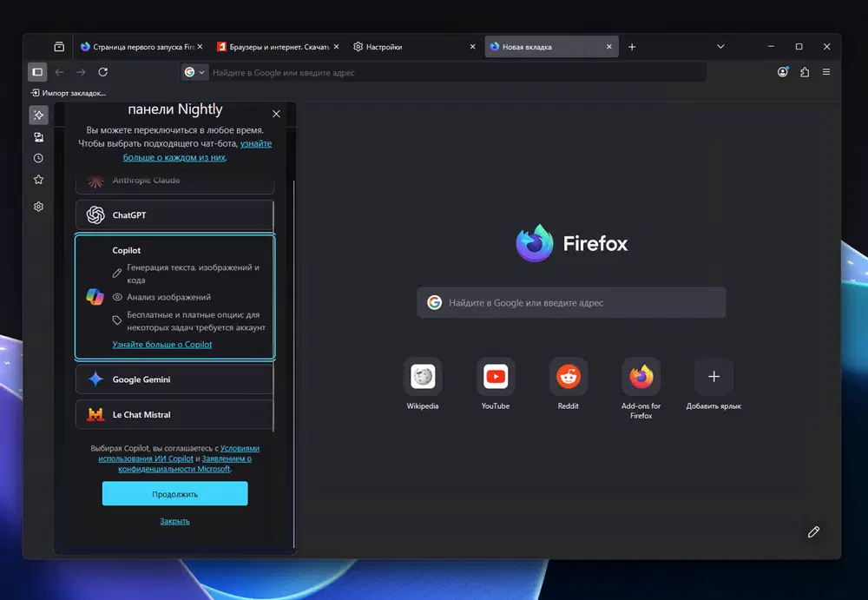Click the ChatGPT logo icon
The width and height of the screenshot is (868, 600).
(x=95, y=215)
